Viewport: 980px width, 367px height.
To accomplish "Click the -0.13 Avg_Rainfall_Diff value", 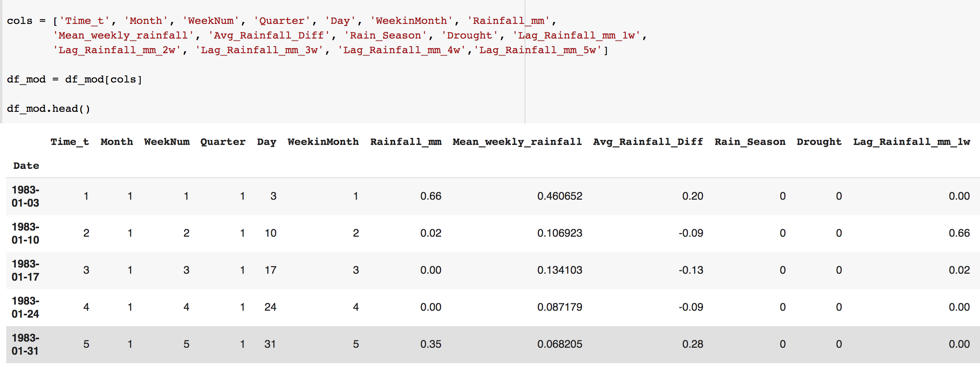I will point(691,270).
